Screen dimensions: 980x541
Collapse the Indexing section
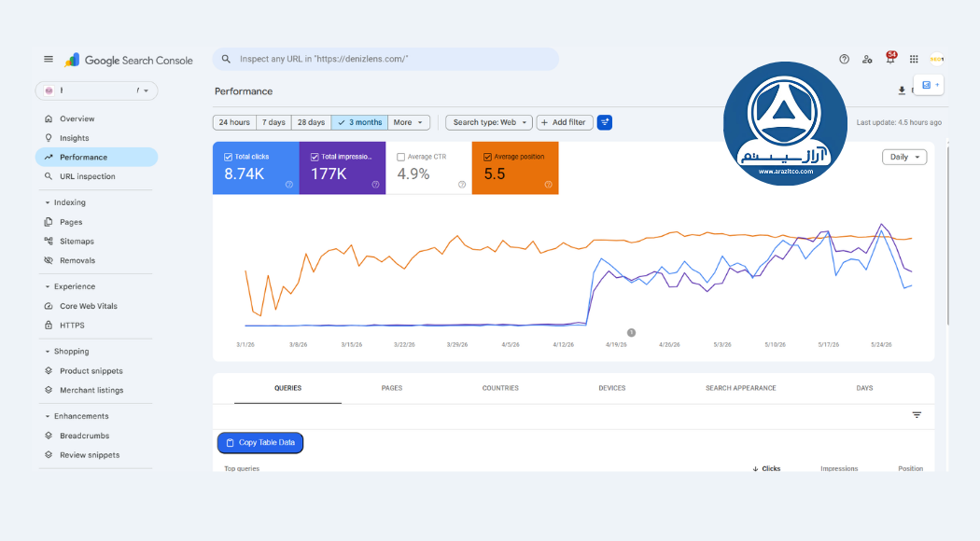click(x=65, y=202)
